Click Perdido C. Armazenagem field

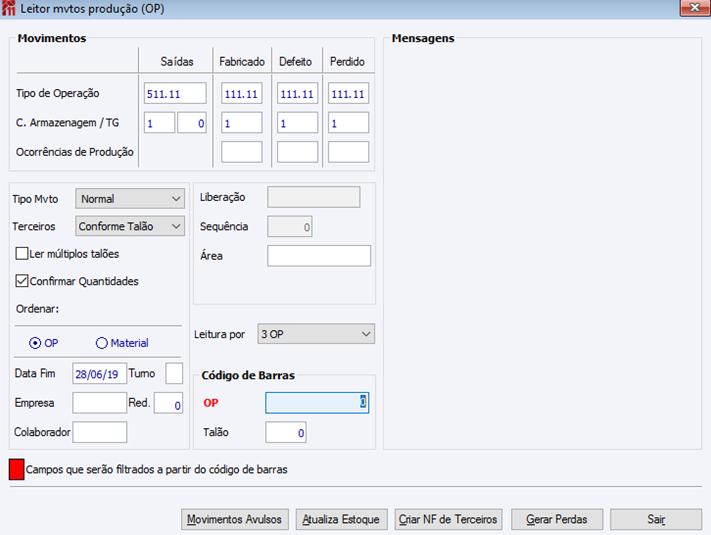(348, 122)
